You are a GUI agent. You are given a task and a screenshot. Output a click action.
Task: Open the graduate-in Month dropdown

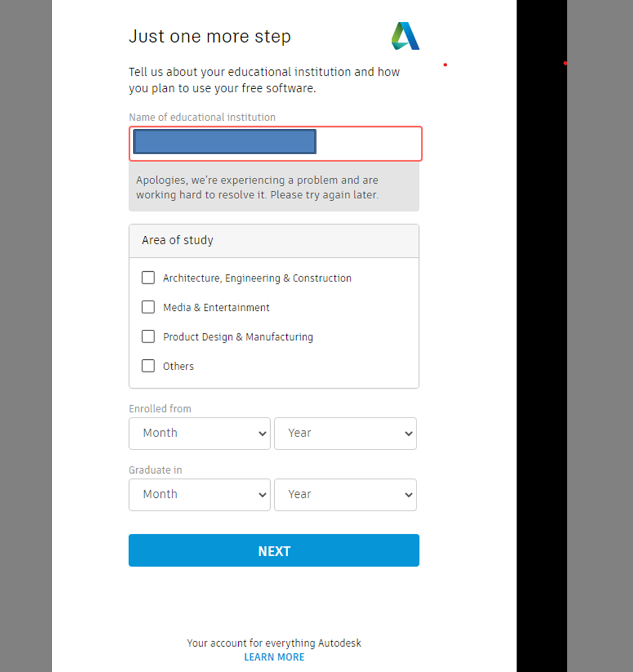[199, 495]
